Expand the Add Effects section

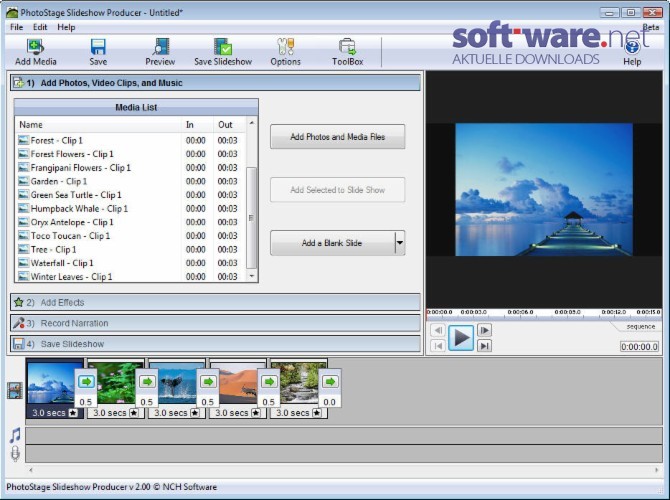click(215, 302)
